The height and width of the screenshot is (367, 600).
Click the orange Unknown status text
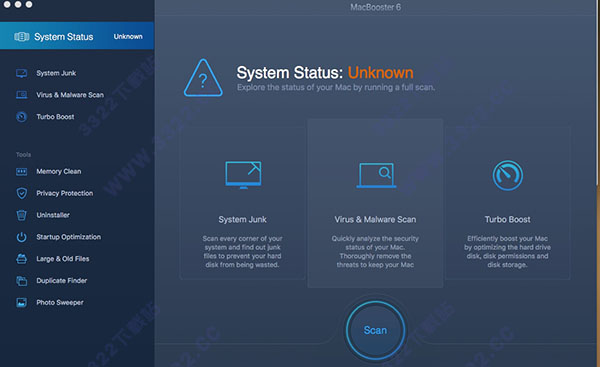coord(380,73)
